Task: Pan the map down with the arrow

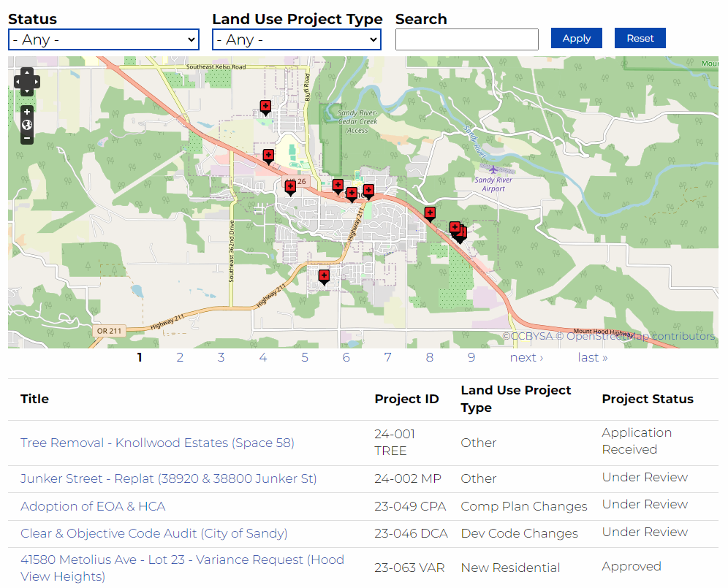Action: [x=27, y=91]
